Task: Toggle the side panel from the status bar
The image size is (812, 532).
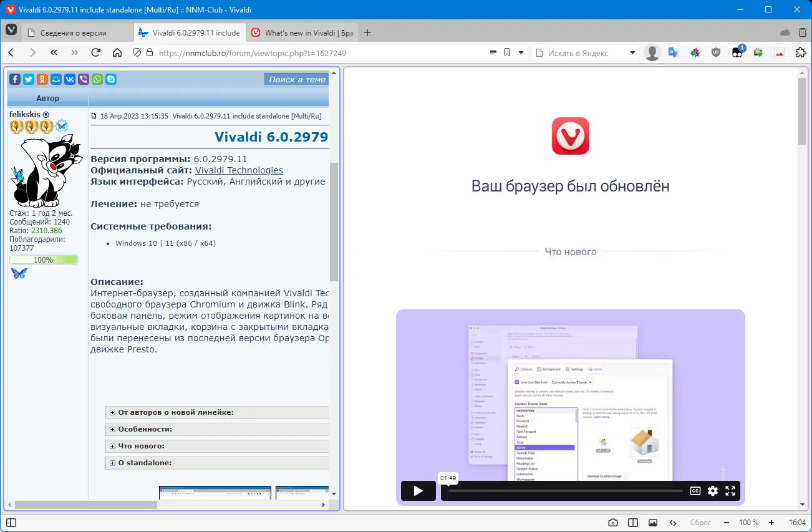Action: pyautogui.click(x=11, y=523)
